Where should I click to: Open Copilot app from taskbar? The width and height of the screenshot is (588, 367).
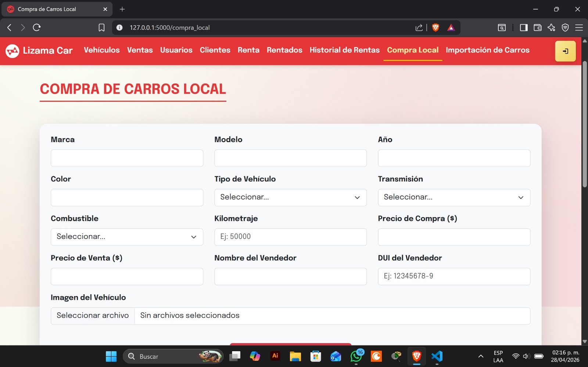click(x=255, y=356)
